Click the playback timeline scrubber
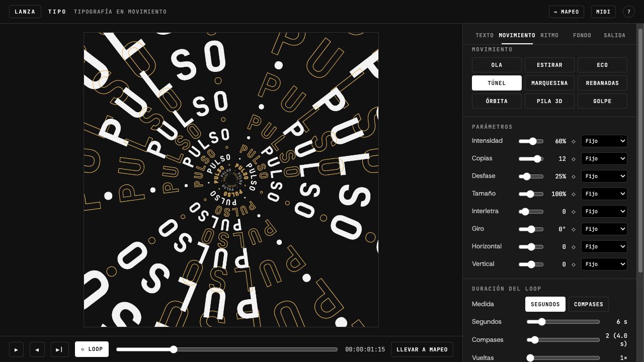The image size is (644, 362). (227, 349)
